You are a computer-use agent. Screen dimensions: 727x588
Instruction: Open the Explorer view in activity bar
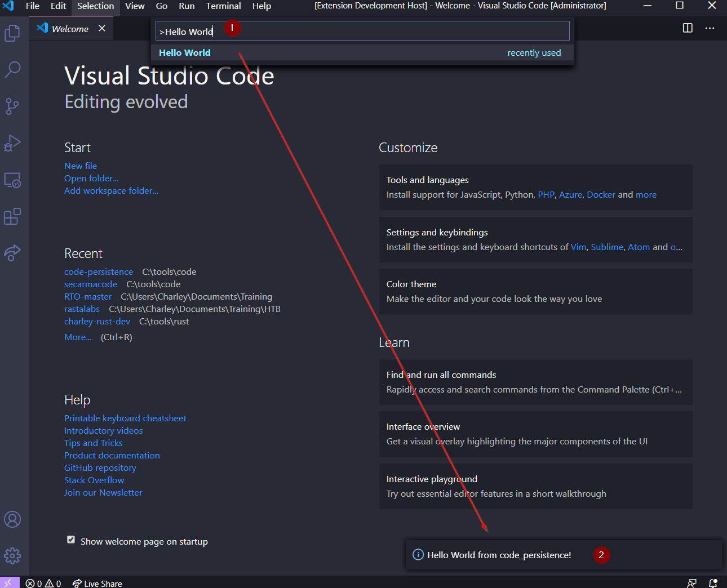(x=12, y=33)
